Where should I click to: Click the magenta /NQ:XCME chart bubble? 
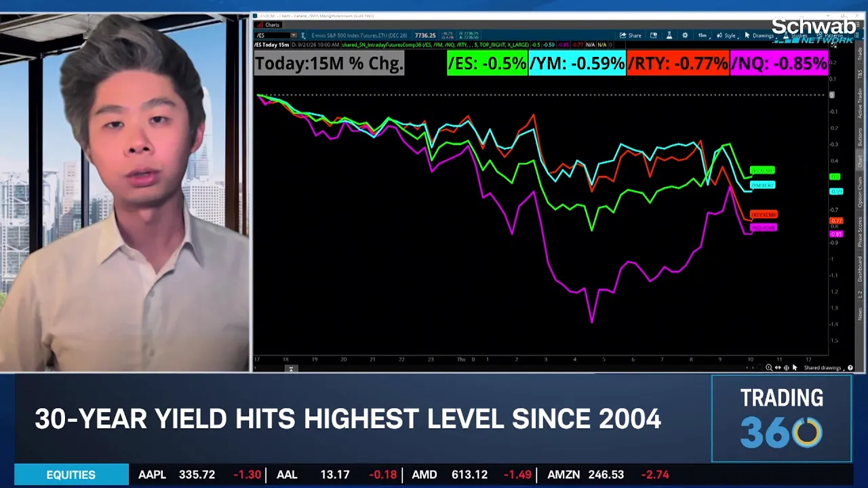pyautogui.click(x=764, y=228)
